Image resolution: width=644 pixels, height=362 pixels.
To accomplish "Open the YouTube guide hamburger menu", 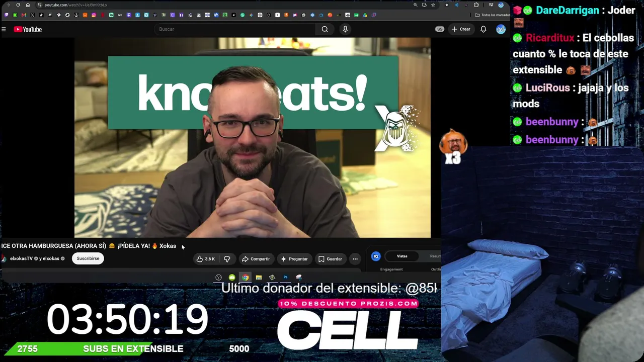I will tap(4, 29).
